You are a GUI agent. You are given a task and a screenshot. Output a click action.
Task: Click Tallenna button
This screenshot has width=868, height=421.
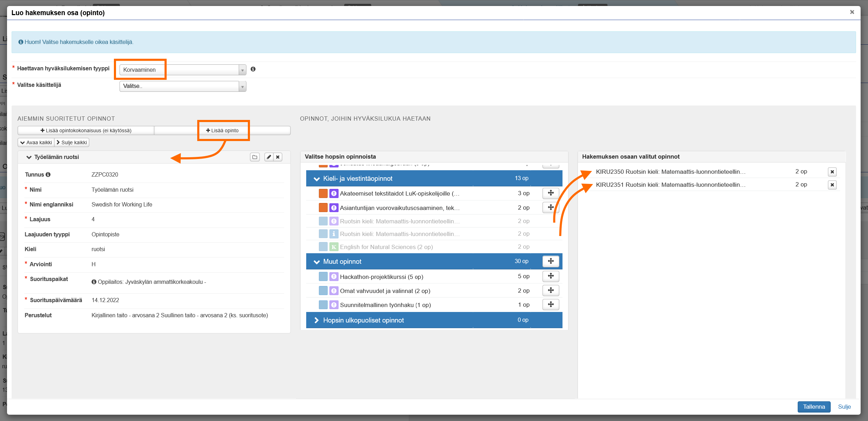(814, 407)
